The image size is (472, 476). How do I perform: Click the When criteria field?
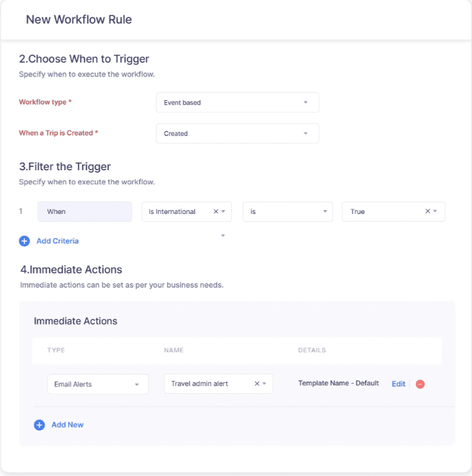pyautogui.click(x=84, y=211)
